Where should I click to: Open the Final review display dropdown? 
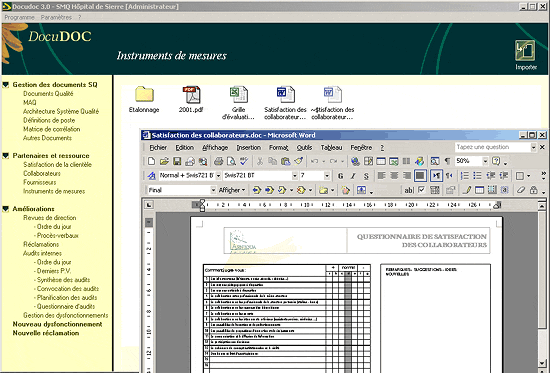[x=213, y=190]
